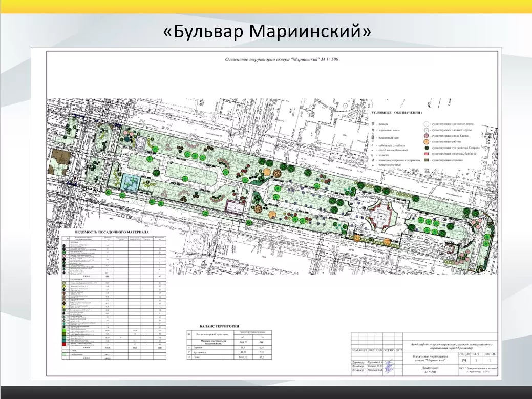Click the advertising board legend symbol
Image resolution: width=532 pixels, height=399 pixels.
pos(373,138)
